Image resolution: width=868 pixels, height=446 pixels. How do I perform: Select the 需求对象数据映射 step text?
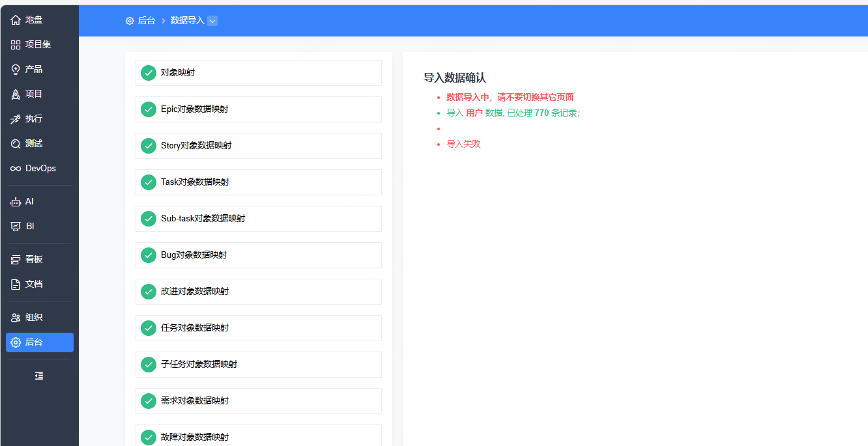click(x=195, y=401)
